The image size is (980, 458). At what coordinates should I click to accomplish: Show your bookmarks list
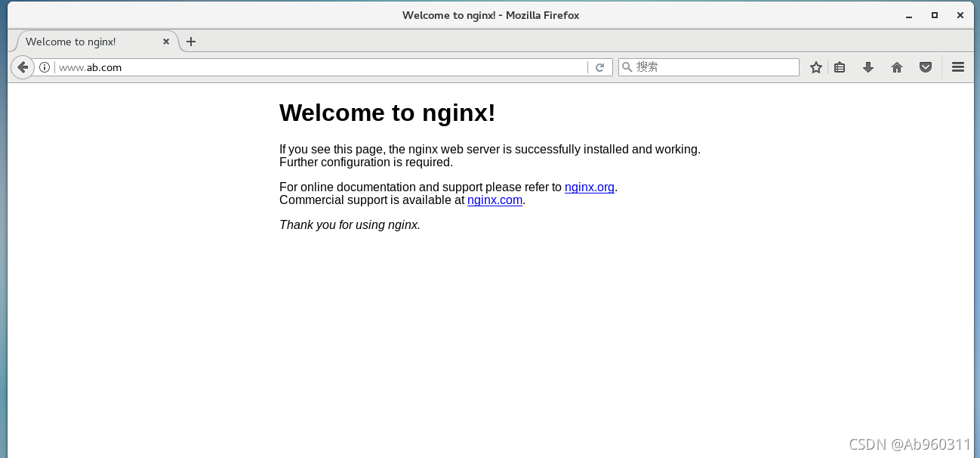click(x=840, y=67)
